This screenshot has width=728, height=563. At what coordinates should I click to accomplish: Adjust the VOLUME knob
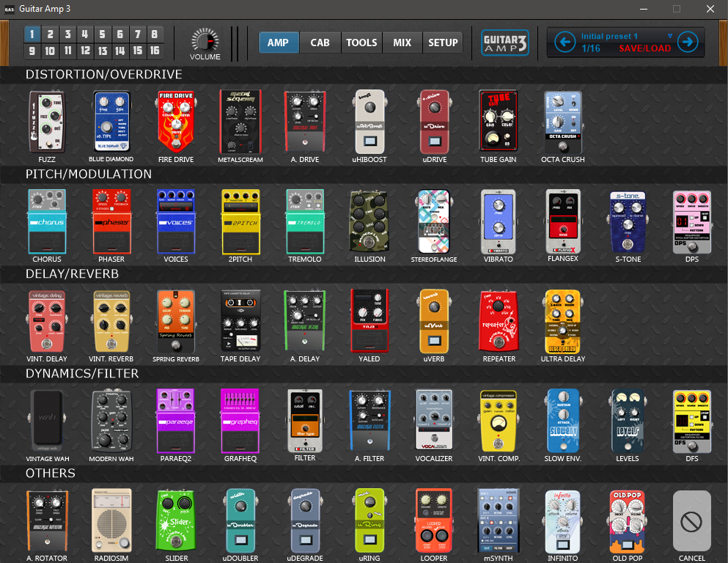(x=205, y=40)
